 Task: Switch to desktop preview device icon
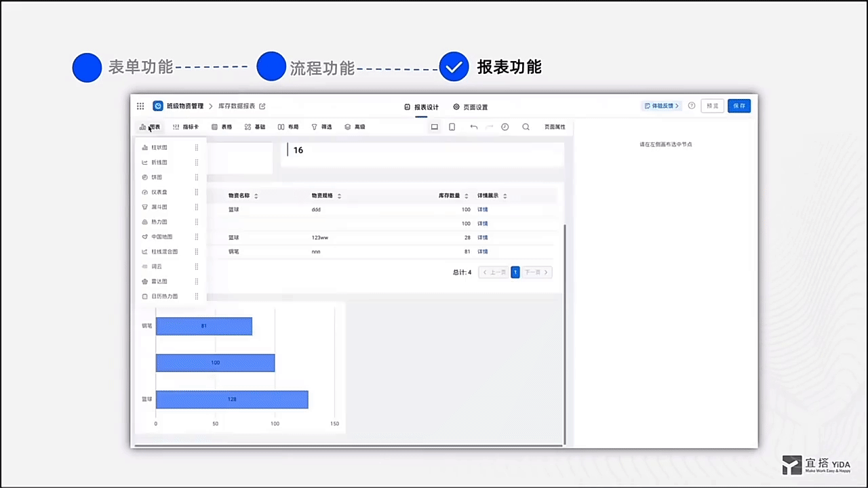435,127
